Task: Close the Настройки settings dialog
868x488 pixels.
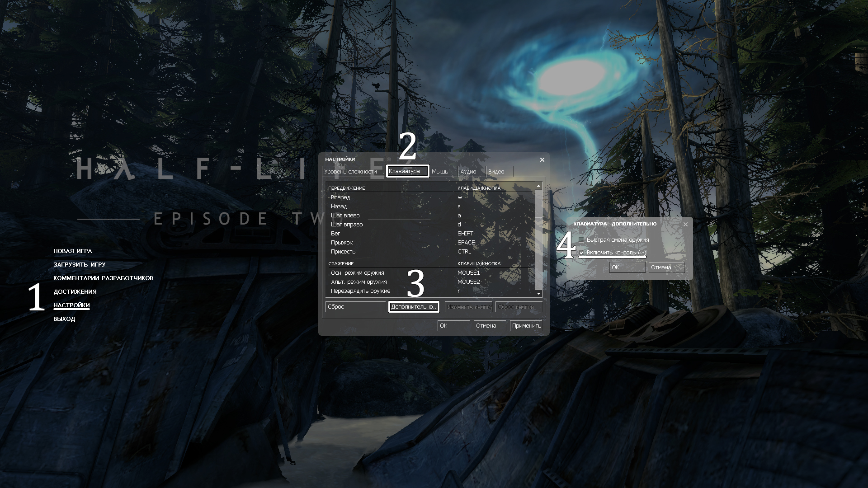Action: pos(542,160)
